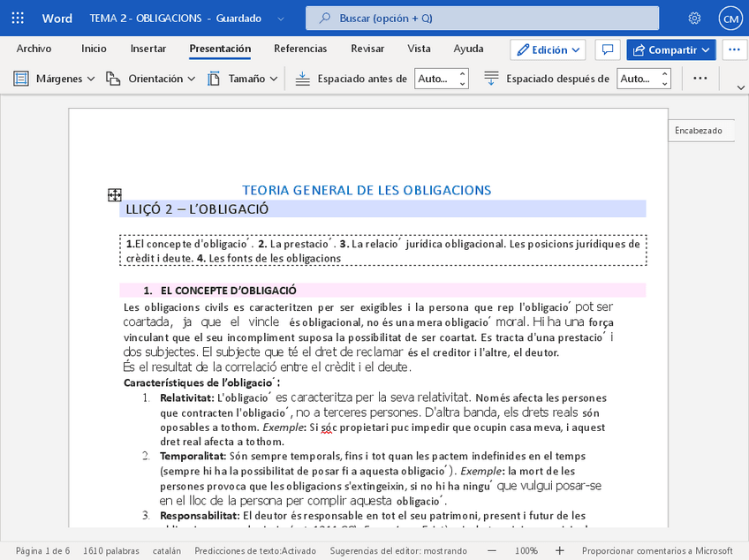
Task: Expand the Orientación dropdown
Action: tap(151, 79)
